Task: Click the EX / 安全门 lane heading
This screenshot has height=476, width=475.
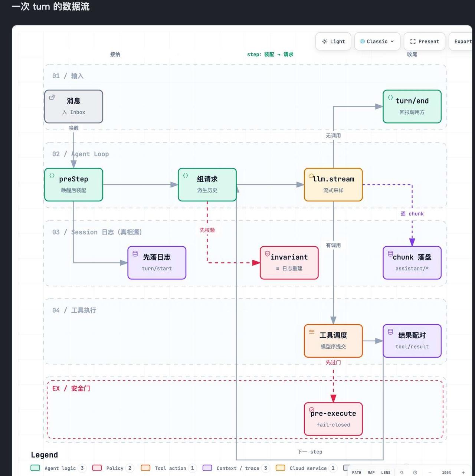Action: 71,388
